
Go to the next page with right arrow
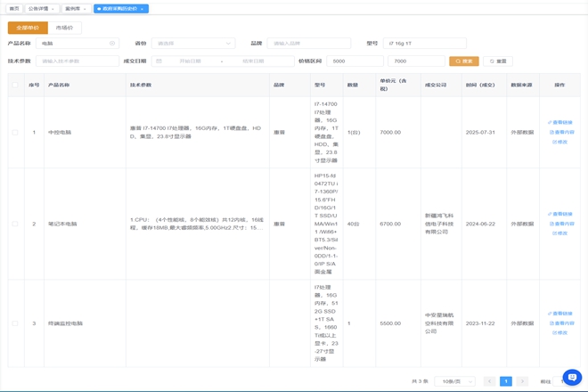(x=522, y=381)
